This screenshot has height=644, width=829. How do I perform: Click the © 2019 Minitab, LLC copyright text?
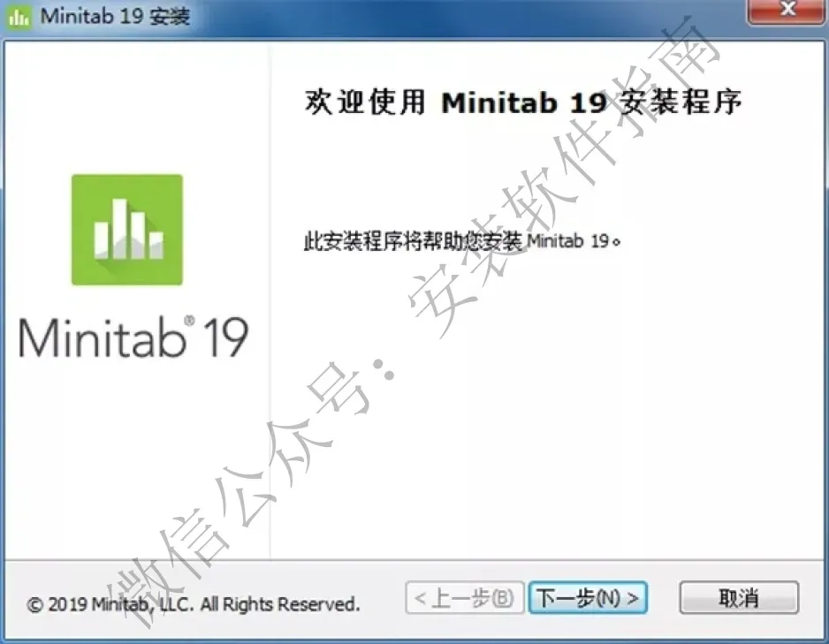click(193, 604)
